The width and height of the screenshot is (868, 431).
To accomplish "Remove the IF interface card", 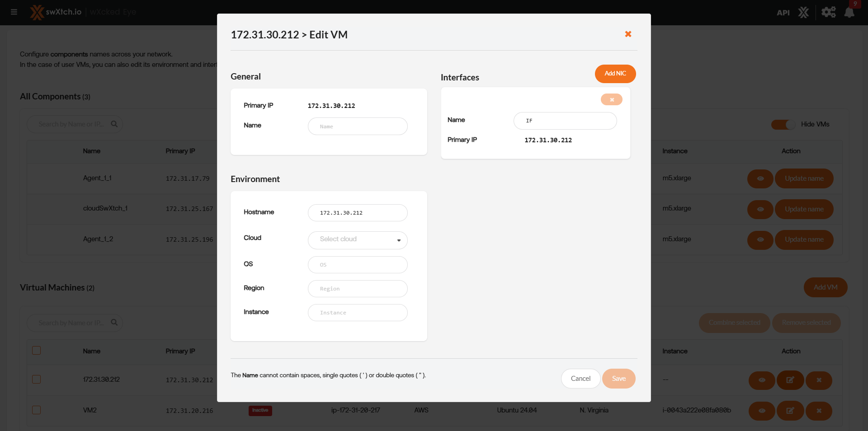I will pos(611,100).
